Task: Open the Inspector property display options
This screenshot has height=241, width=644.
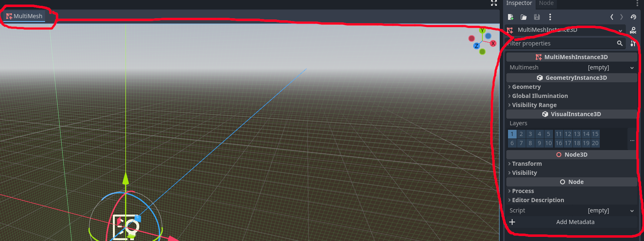Action: (x=633, y=43)
